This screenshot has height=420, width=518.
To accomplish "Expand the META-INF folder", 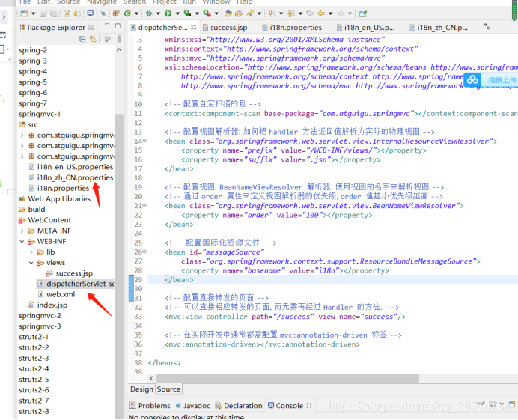I will click(x=22, y=231).
